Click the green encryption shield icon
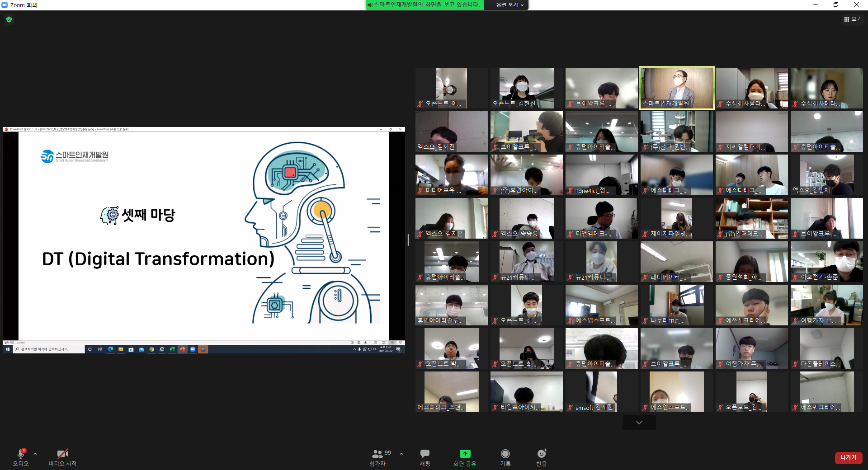868x470 pixels. 9,19
